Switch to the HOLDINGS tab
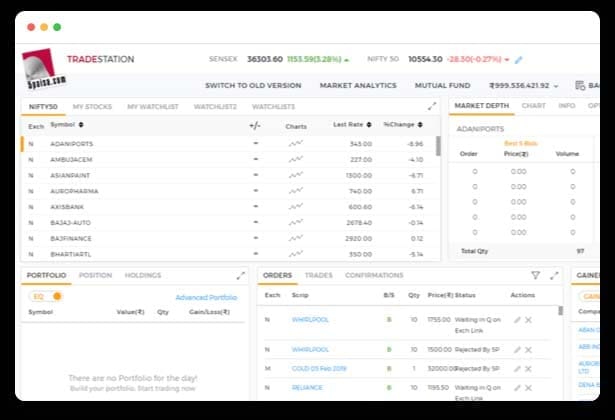The width and height of the screenshot is (615, 420). click(x=143, y=275)
